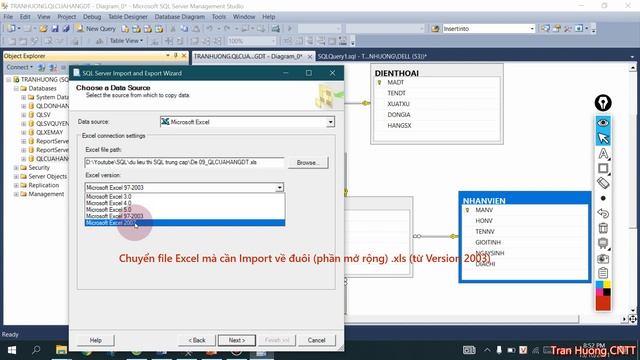The height and width of the screenshot is (360, 640).
Task: Click the undo arrow in annotation bar
Action: 603,213
